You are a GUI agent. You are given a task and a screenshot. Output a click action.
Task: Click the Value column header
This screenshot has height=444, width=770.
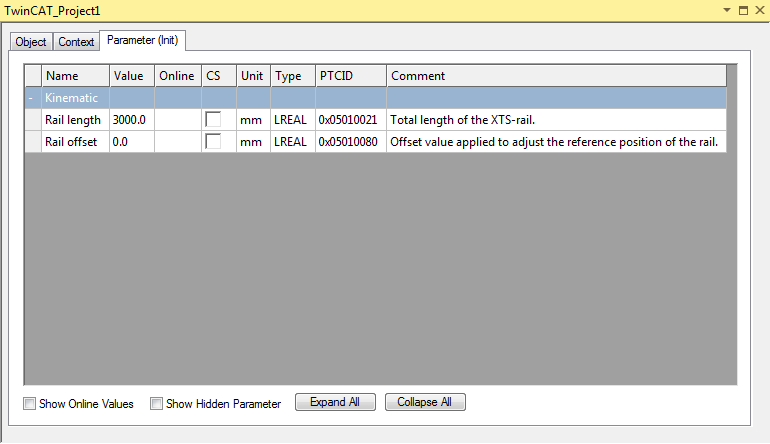click(132, 76)
